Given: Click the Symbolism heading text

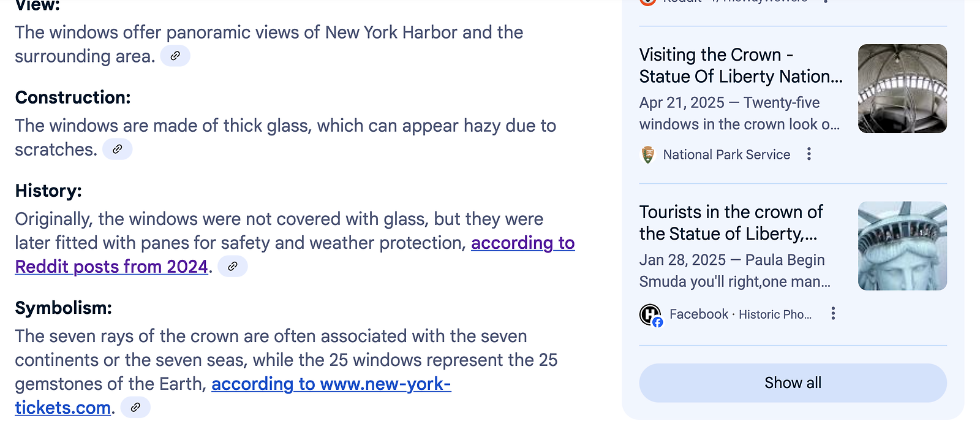Looking at the screenshot, I should (64, 308).
